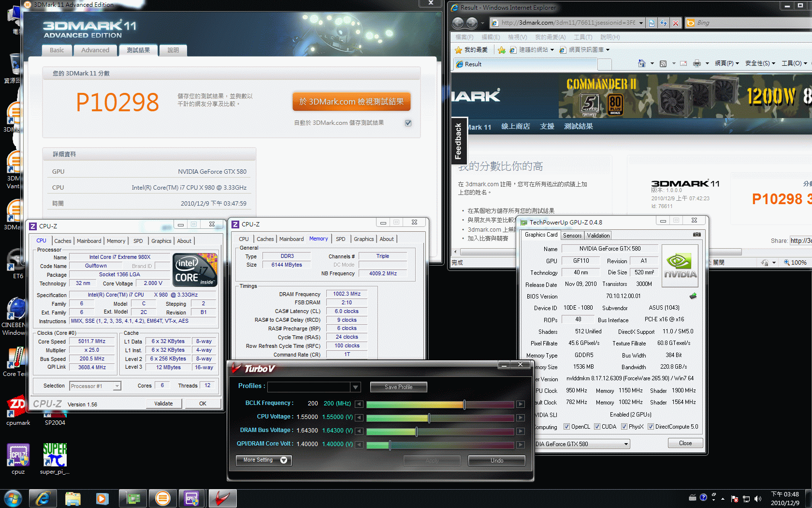Expand the IE address bar history dropdown
This screenshot has height=508, width=812.
click(641, 23)
